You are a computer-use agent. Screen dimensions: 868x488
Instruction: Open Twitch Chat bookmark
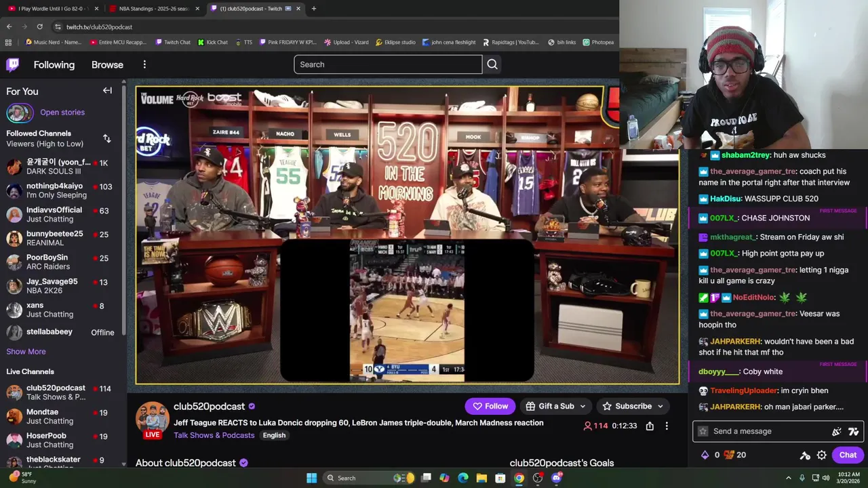pos(173,42)
